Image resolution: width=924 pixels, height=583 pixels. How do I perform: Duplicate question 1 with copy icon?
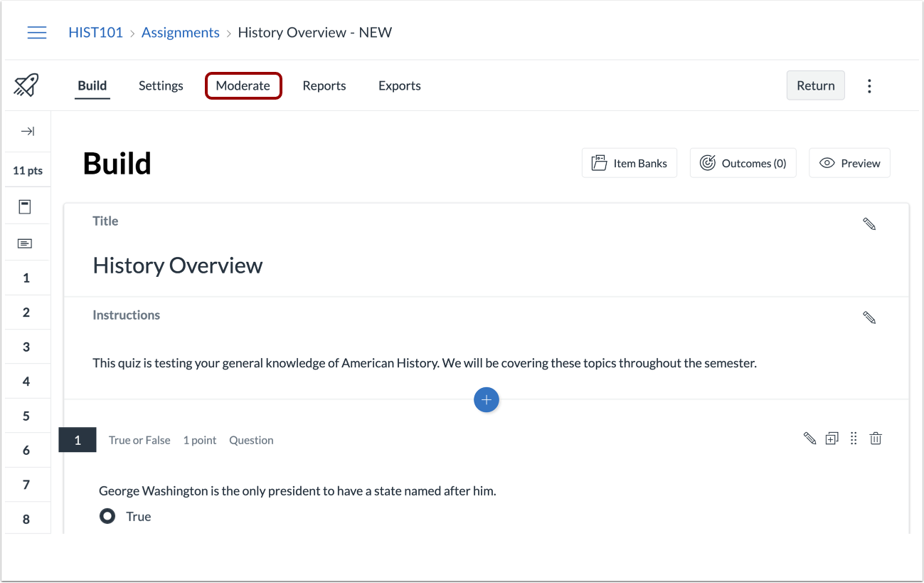coord(832,438)
